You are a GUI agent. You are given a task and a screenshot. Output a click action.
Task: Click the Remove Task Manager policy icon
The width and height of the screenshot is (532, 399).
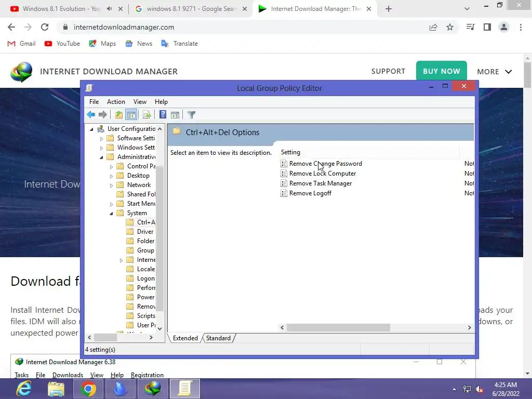tap(284, 183)
